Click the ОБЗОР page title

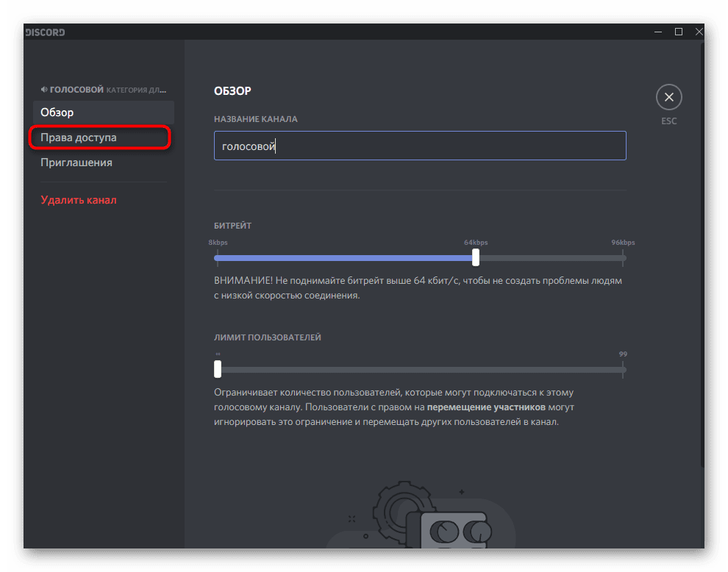pyautogui.click(x=232, y=91)
